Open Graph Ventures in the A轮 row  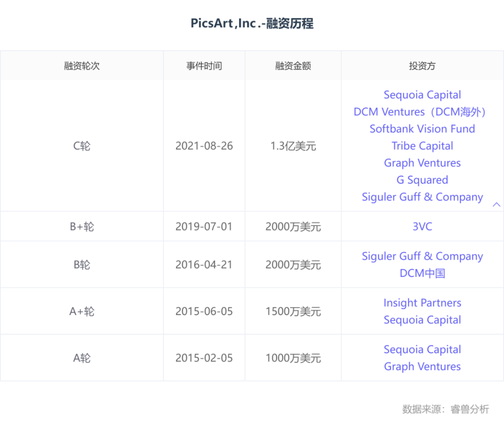(x=422, y=366)
